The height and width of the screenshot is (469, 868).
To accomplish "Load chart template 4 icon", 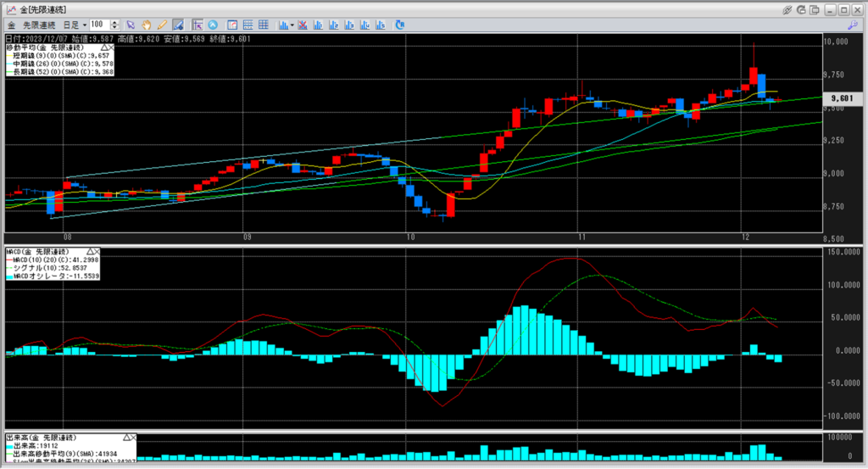I will (x=364, y=25).
